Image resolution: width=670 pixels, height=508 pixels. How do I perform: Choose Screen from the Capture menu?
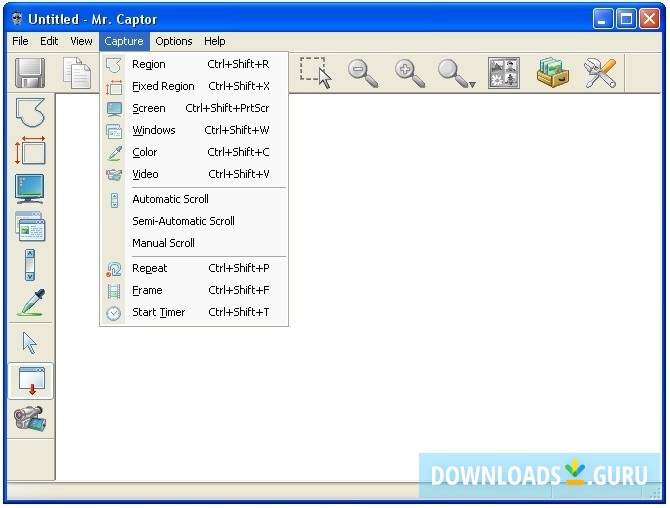[x=194, y=108]
